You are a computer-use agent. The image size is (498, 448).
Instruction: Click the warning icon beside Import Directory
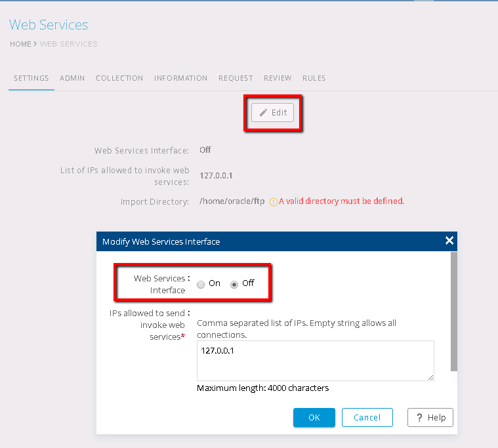(x=273, y=201)
